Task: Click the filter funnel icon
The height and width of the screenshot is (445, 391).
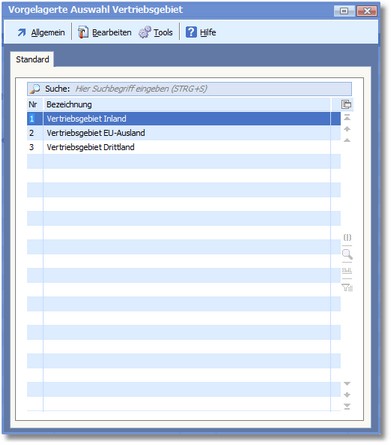Action: pyautogui.click(x=347, y=287)
